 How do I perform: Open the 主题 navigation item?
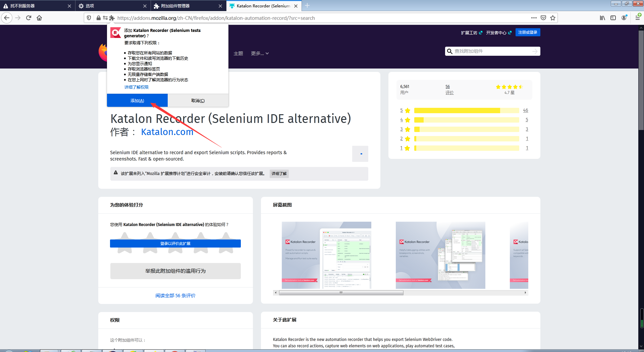point(238,54)
